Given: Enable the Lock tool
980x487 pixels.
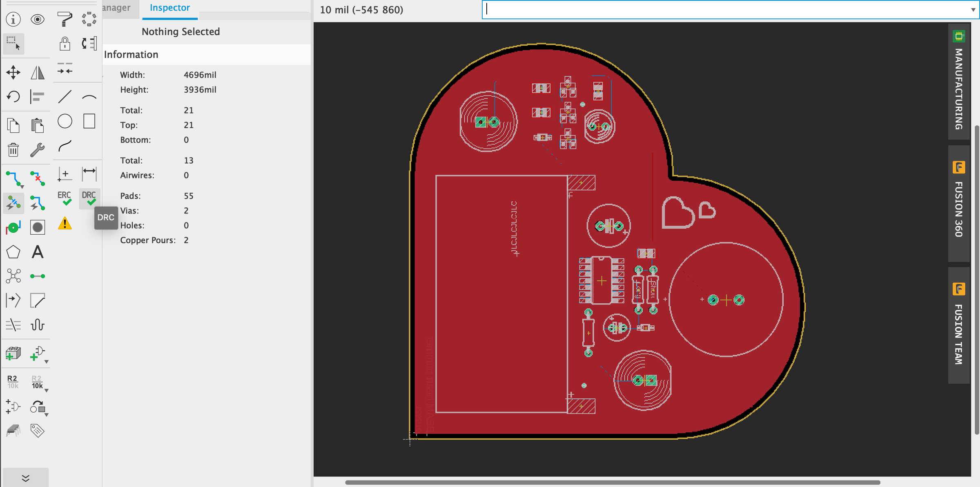Looking at the screenshot, I should pos(65,44).
